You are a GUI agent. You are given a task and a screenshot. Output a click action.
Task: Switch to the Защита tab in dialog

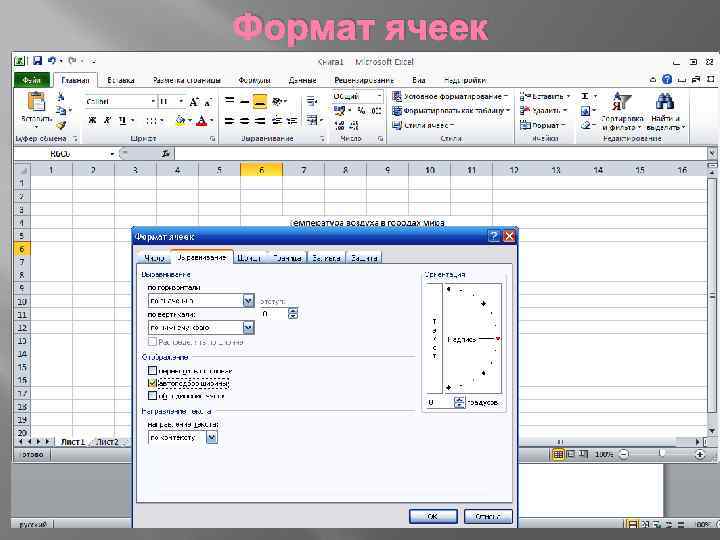[364, 258]
